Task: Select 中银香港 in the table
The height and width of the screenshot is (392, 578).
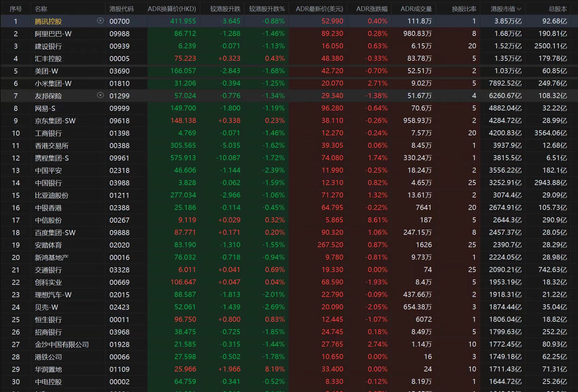Action: 48,208
